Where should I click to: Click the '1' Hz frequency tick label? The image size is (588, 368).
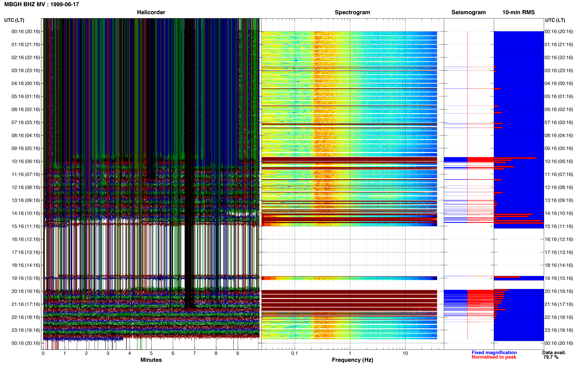350,353
